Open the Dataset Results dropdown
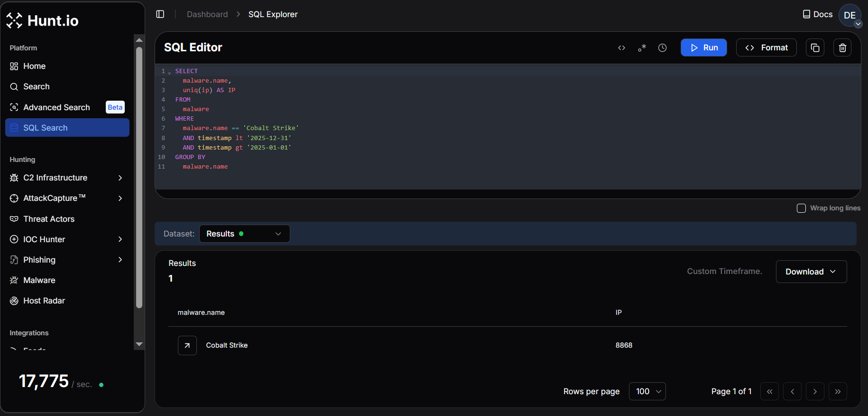868x416 pixels. pos(245,234)
